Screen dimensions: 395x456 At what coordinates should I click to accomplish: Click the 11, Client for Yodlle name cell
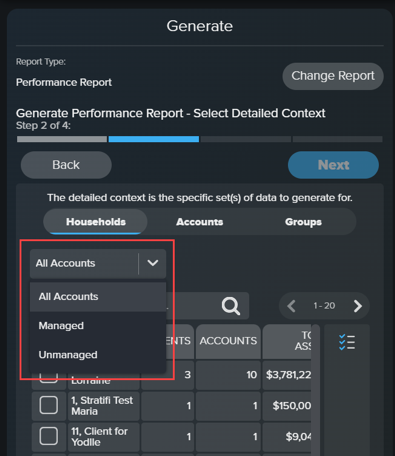[104, 436]
